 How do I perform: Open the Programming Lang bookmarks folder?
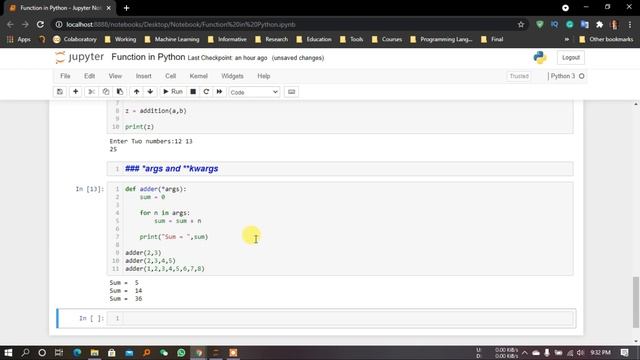[441, 40]
